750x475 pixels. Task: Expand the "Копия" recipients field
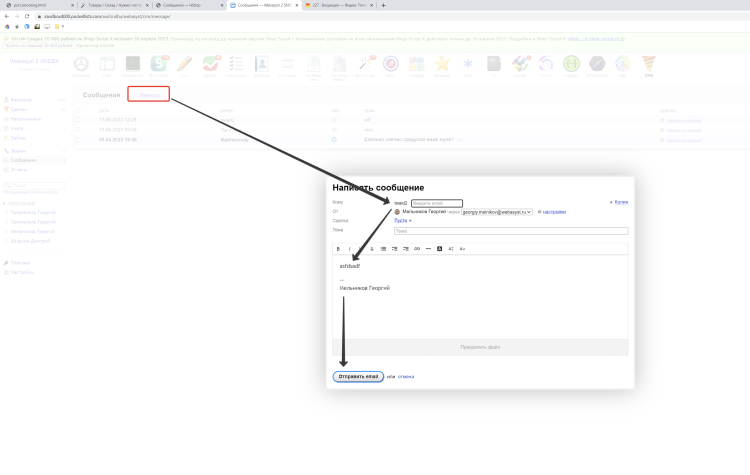[x=620, y=203]
